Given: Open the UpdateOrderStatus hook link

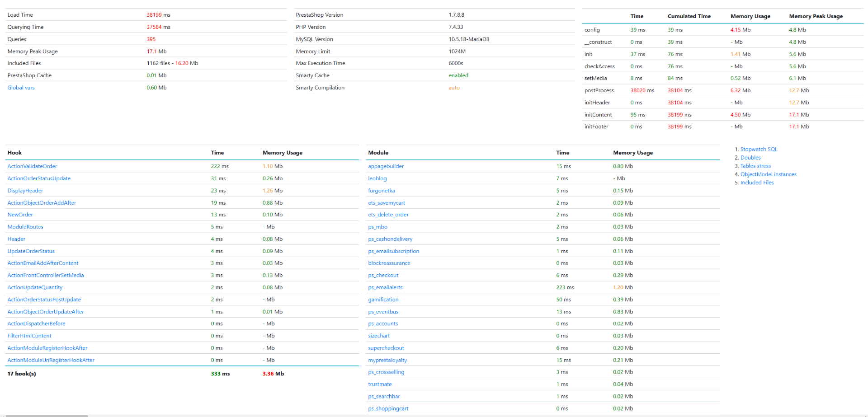Looking at the screenshot, I should point(31,251).
